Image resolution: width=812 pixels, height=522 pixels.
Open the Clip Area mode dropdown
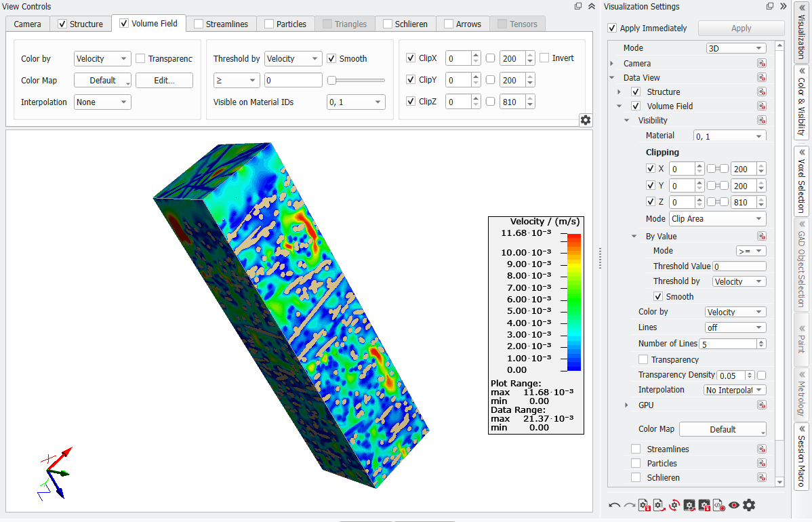point(718,218)
